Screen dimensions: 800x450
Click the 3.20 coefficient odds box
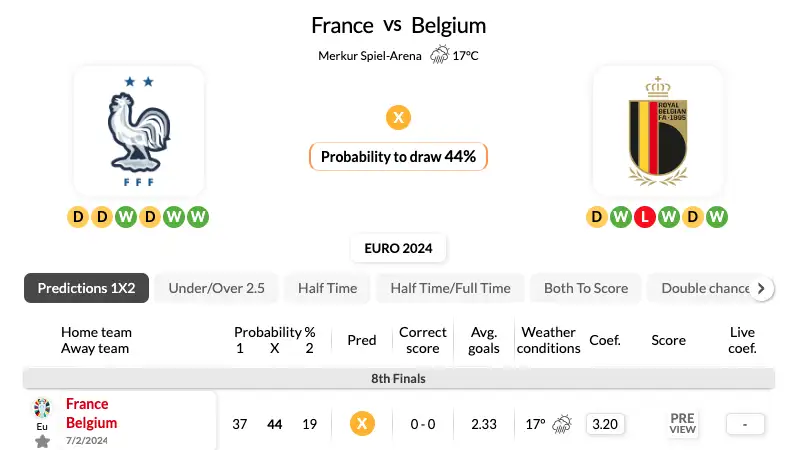tap(605, 424)
